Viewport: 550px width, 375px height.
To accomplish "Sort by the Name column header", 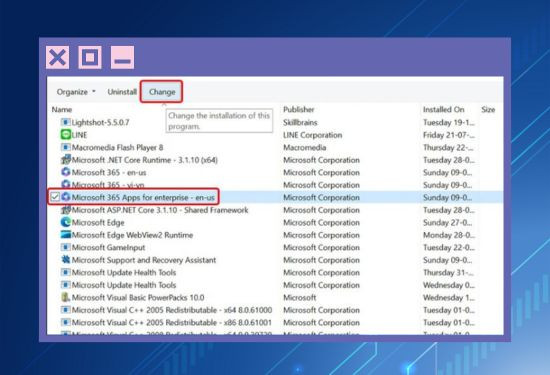I will 62,109.
